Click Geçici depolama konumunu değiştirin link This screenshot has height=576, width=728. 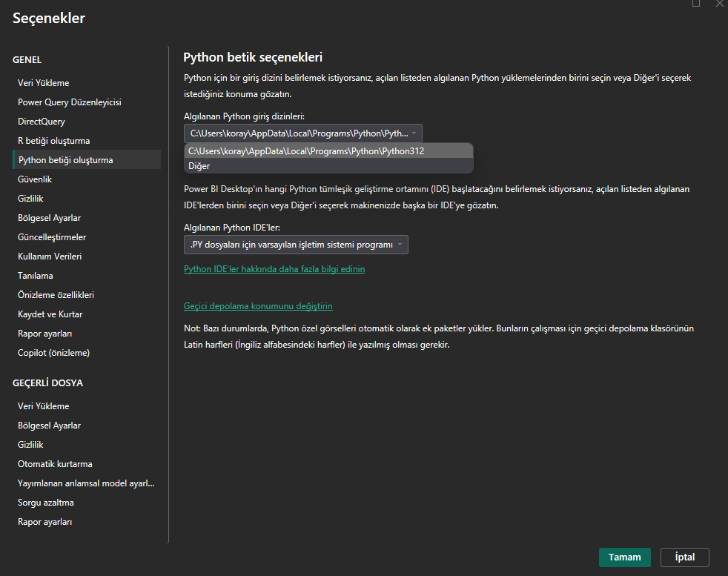(258, 306)
